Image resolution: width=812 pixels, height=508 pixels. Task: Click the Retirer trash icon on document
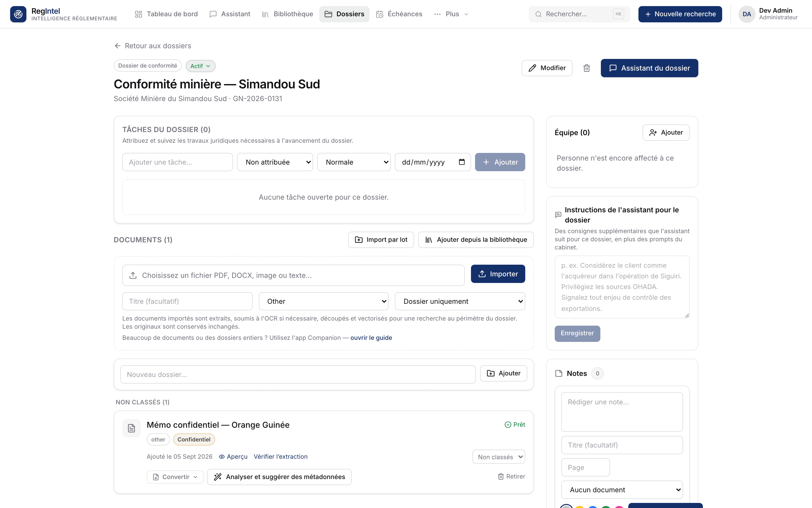(501, 477)
